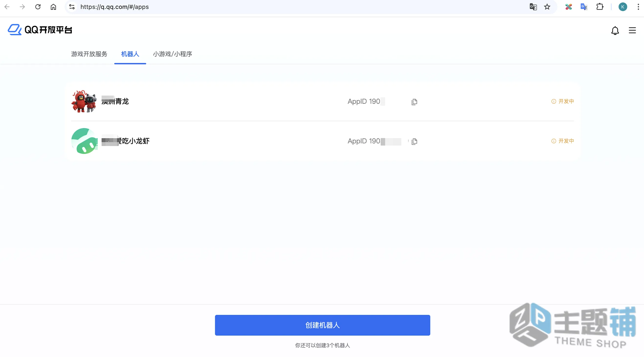Image resolution: width=644 pixels, height=357 pixels.
Task: Translate this page via address bar icon
Action: 533,7
